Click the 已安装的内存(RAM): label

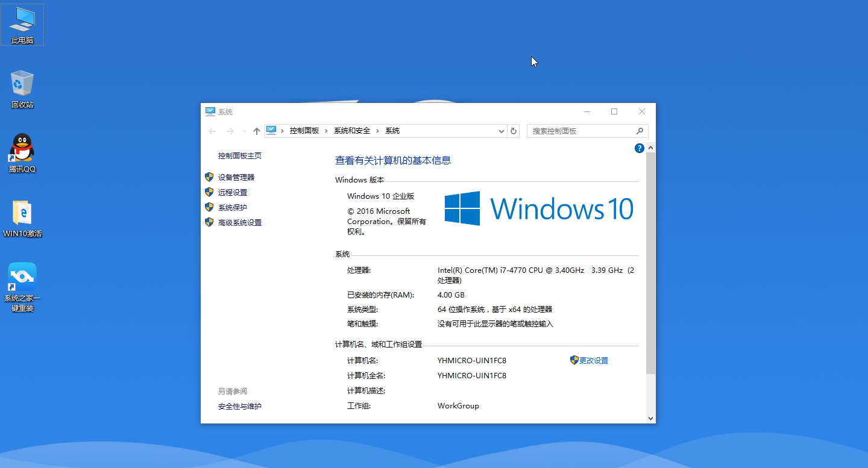tap(381, 295)
